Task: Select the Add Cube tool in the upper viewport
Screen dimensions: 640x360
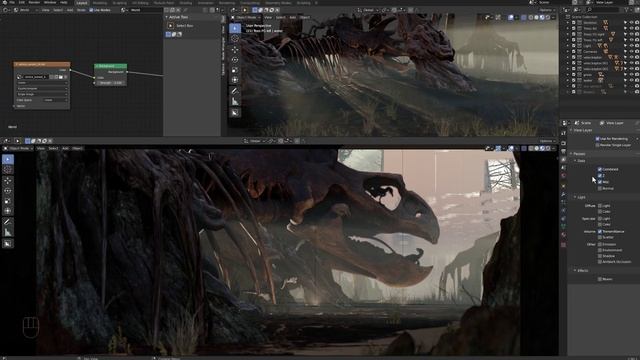Action: 235,112
